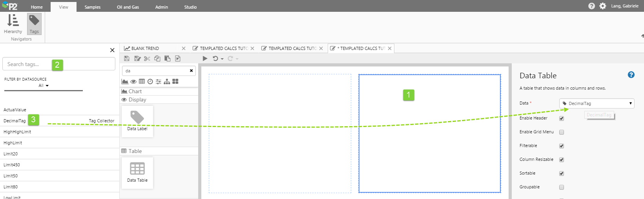This screenshot has width=644, height=199.
Task: Select the Data Label component
Action: [137, 121]
